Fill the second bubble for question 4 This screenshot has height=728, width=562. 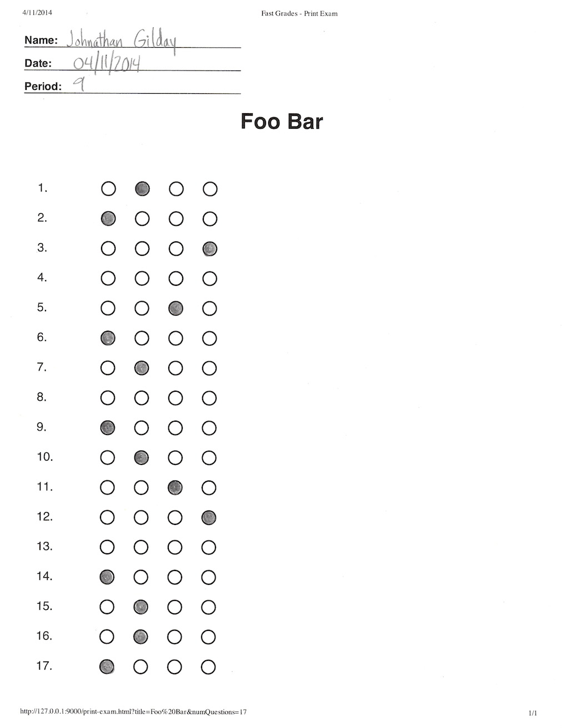142,279
